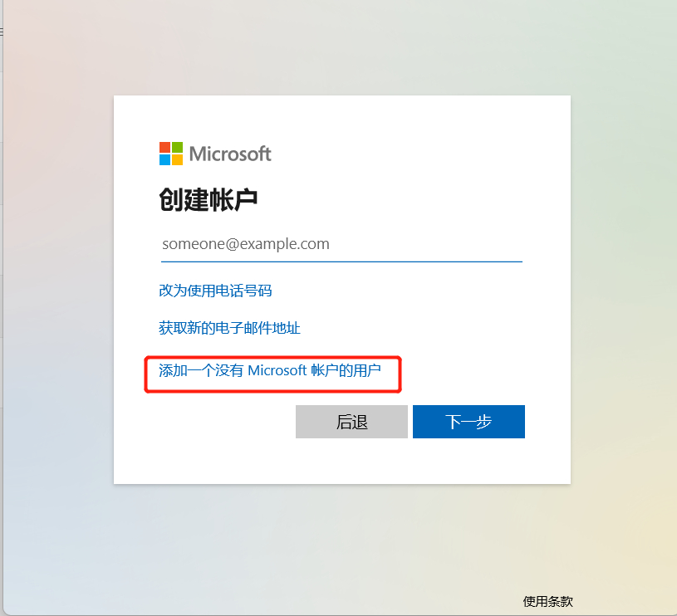The width and height of the screenshot is (677, 616).
Task: Focus the someone@example.com email field
Action: point(341,244)
